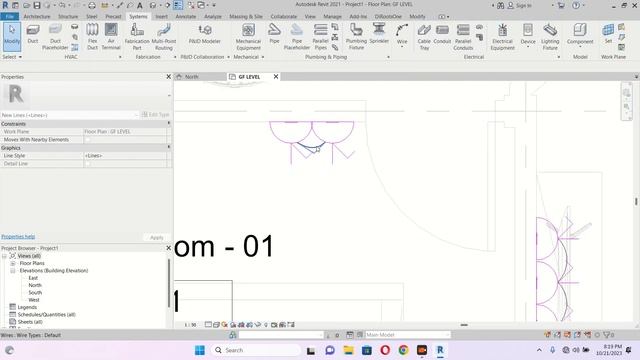Switch to the View ribbon tab

(310, 16)
